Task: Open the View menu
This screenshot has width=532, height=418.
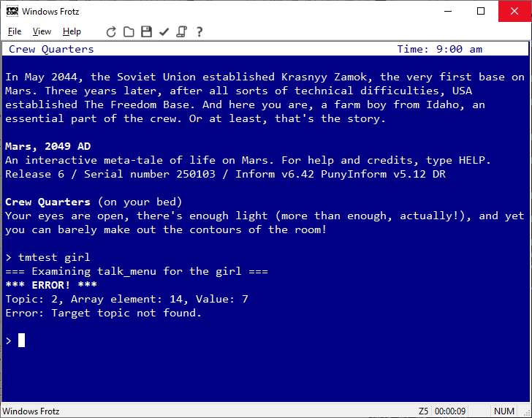Action: (x=42, y=31)
